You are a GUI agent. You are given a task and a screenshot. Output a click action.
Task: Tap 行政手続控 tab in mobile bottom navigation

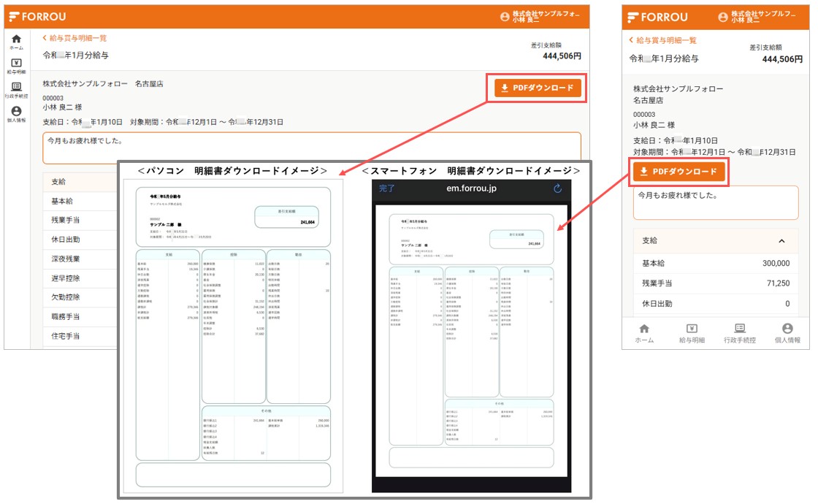740,333
